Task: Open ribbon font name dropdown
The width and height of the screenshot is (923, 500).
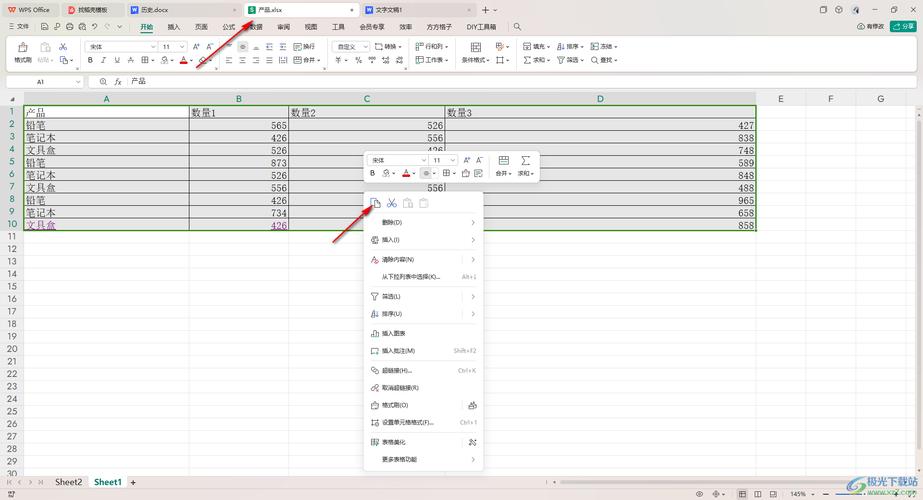Action: (153, 47)
